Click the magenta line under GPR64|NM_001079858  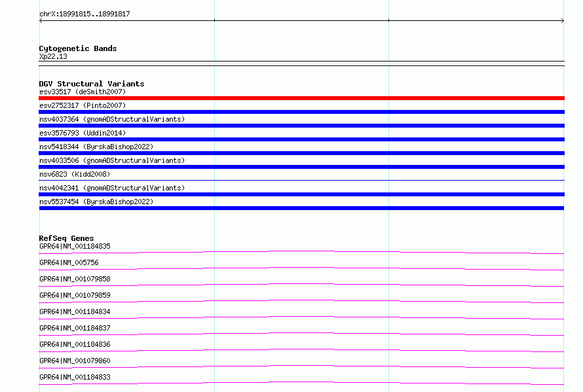(301, 285)
